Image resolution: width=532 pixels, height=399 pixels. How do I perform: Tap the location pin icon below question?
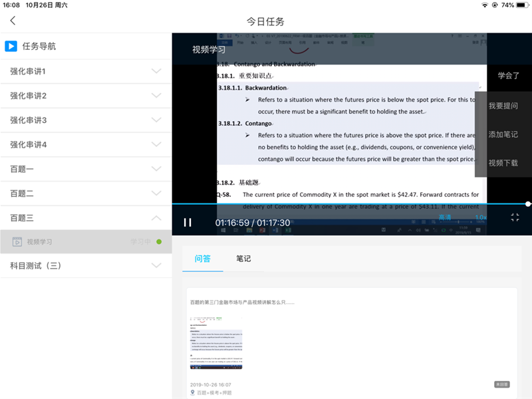coord(193,393)
